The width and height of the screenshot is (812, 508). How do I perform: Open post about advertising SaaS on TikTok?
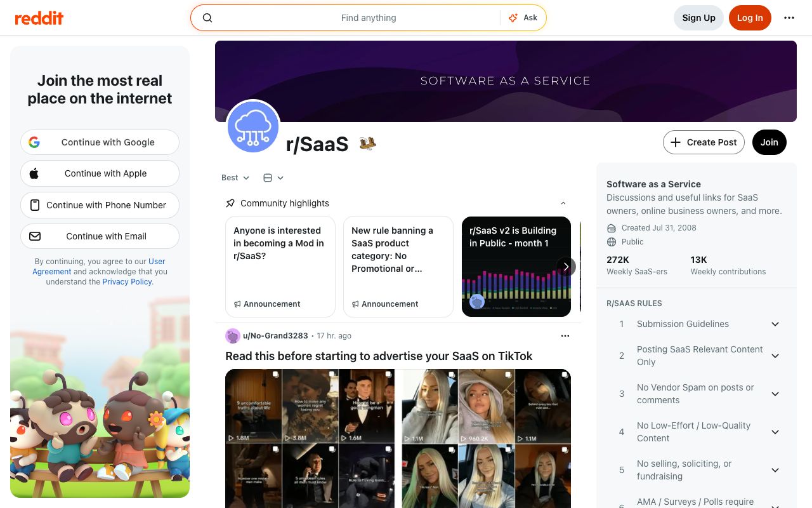[379, 356]
